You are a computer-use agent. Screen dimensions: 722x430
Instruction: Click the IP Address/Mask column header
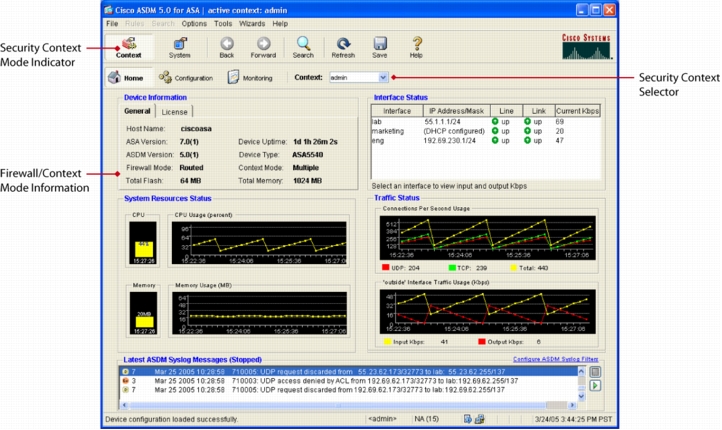click(456, 111)
